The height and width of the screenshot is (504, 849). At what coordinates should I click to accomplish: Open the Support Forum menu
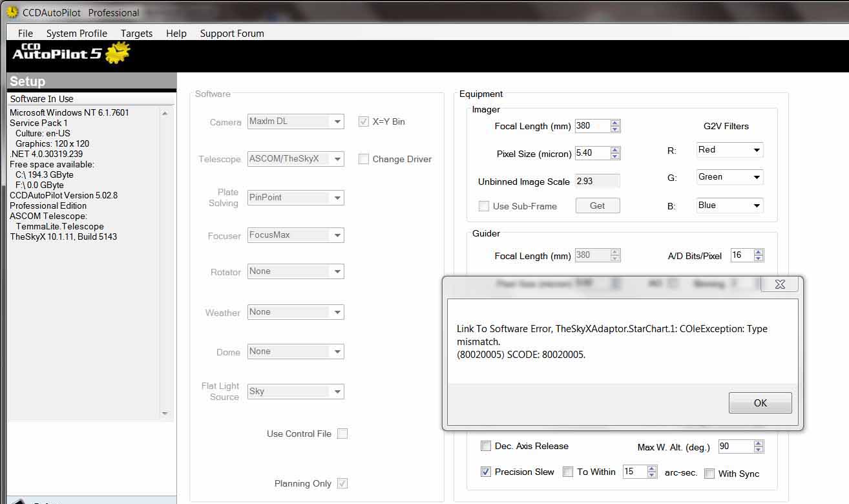coord(231,33)
